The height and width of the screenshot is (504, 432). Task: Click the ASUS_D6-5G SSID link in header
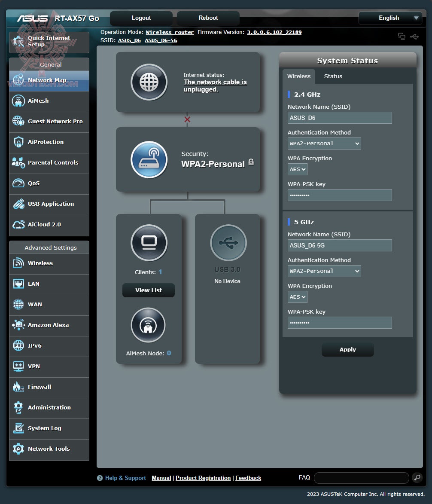pos(161,40)
